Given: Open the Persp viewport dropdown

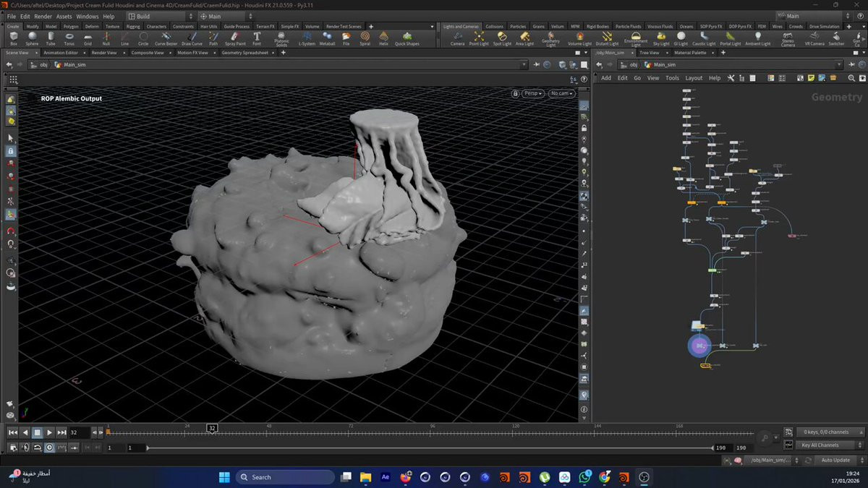Looking at the screenshot, I should [534, 93].
